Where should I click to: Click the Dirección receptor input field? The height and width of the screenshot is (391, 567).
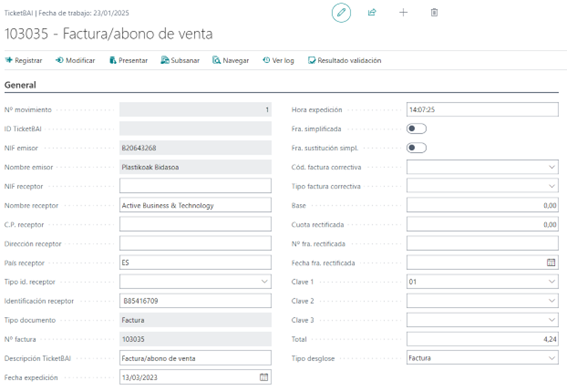195,243
